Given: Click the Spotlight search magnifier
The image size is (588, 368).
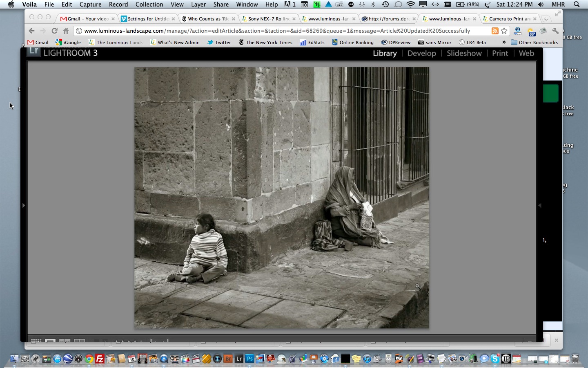Looking at the screenshot, I should click(577, 4).
